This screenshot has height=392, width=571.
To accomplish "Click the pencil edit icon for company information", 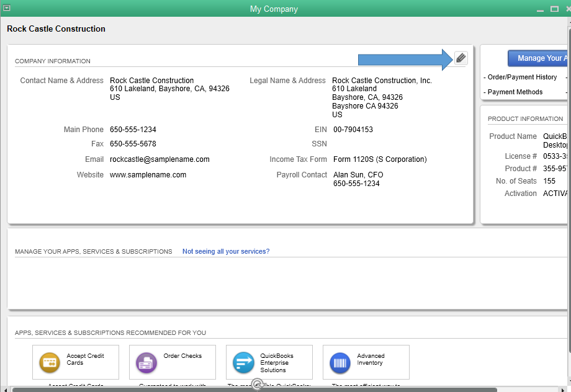I will (461, 58).
